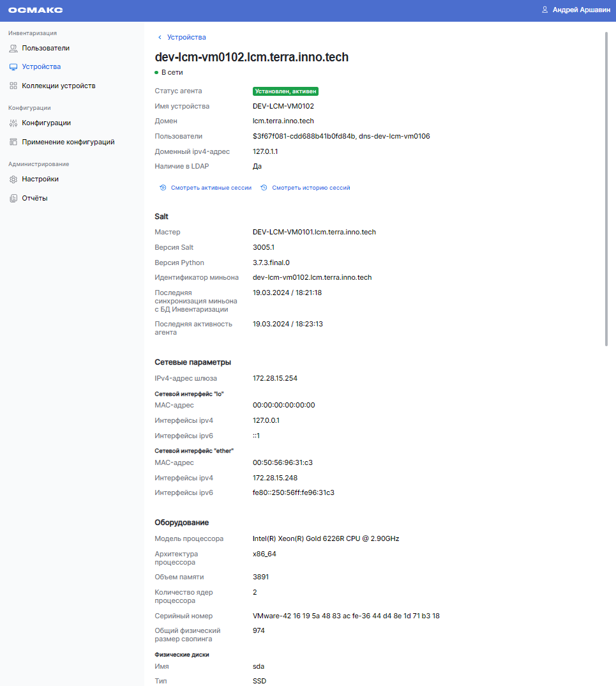The image size is (616, 686).
Task: Go to Применение конфигураций page
Action: pyautogui.click(x=68, y=142)
